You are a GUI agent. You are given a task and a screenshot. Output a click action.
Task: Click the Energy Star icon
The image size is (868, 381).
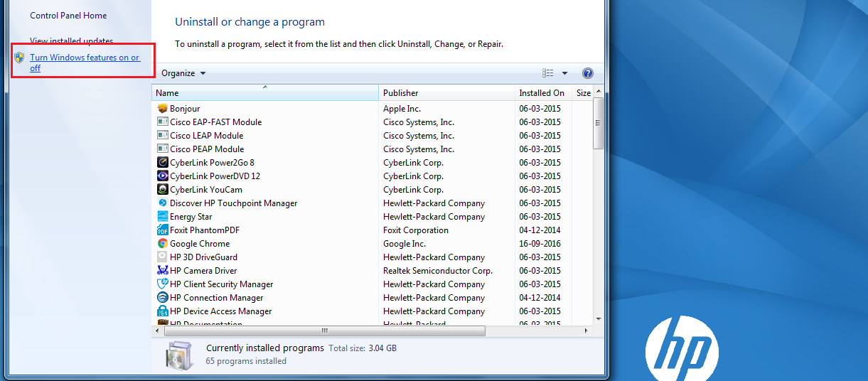point(163,217)
